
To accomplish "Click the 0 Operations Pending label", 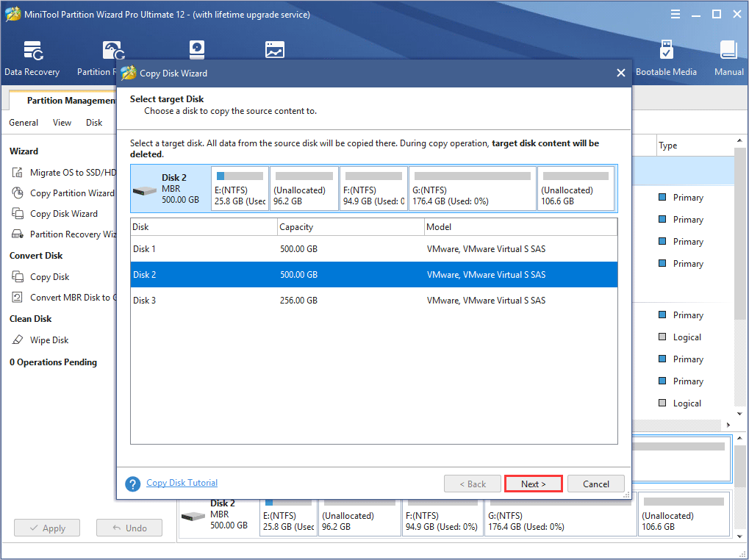I will [x=53, y=362].
